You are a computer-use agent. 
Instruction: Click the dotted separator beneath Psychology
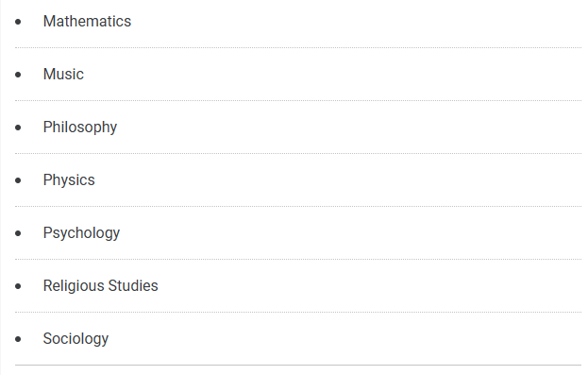(298, 260)
